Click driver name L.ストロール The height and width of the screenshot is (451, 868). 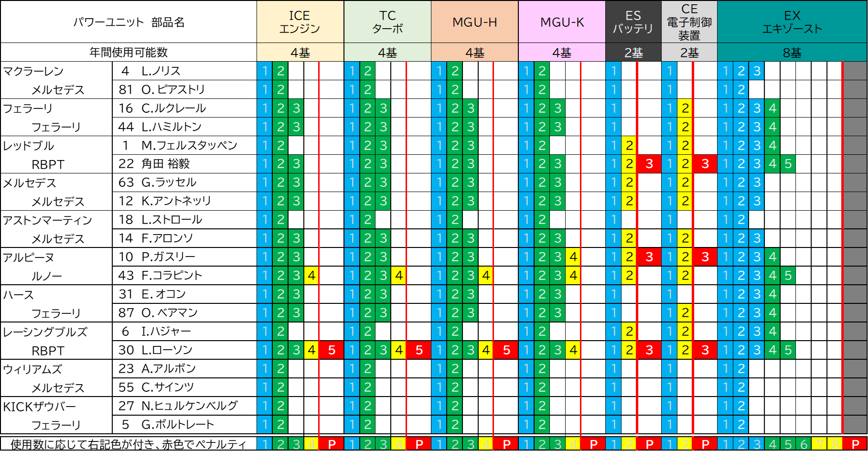coord(172,220)
